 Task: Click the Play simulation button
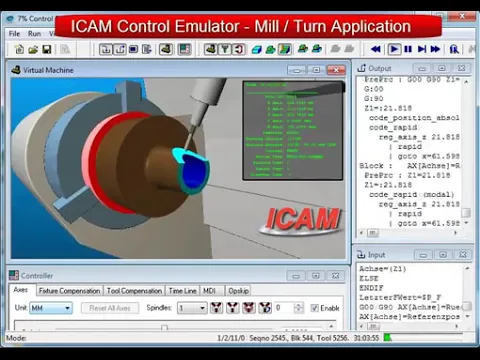394,49
